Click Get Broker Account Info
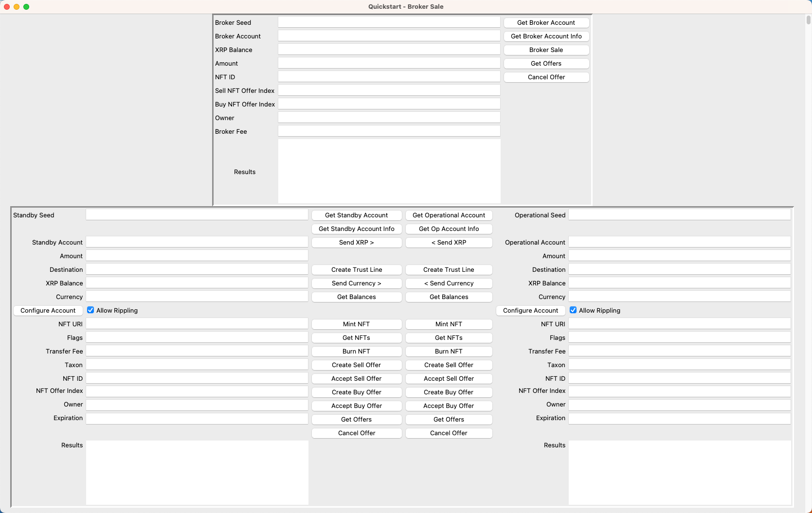 click(x=546, y=36)
